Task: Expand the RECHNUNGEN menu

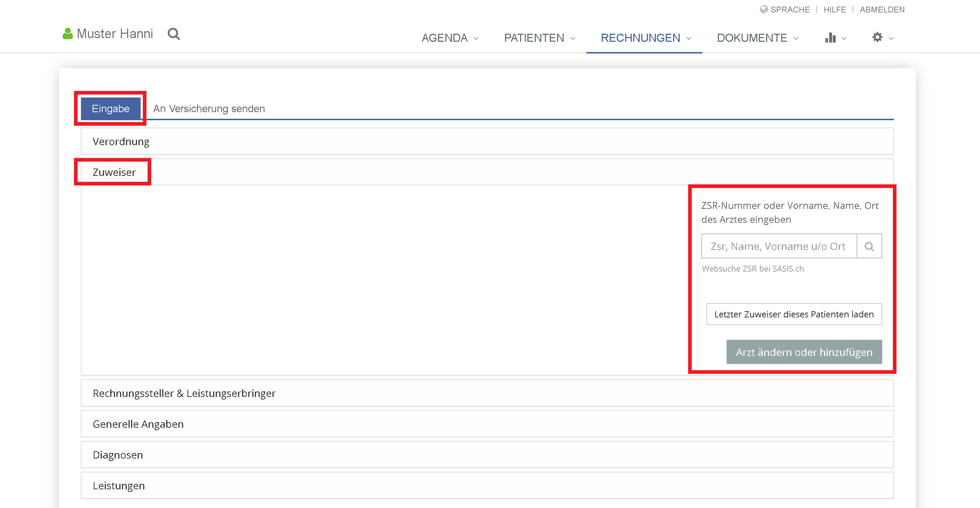Action: point(646,38)
